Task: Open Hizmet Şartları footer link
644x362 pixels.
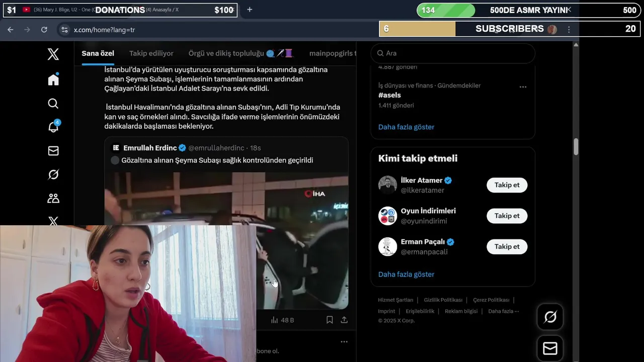Action: 395,300
